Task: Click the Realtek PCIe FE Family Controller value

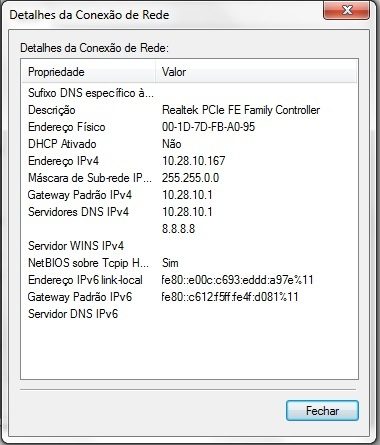Action: (x=241, y=110)
